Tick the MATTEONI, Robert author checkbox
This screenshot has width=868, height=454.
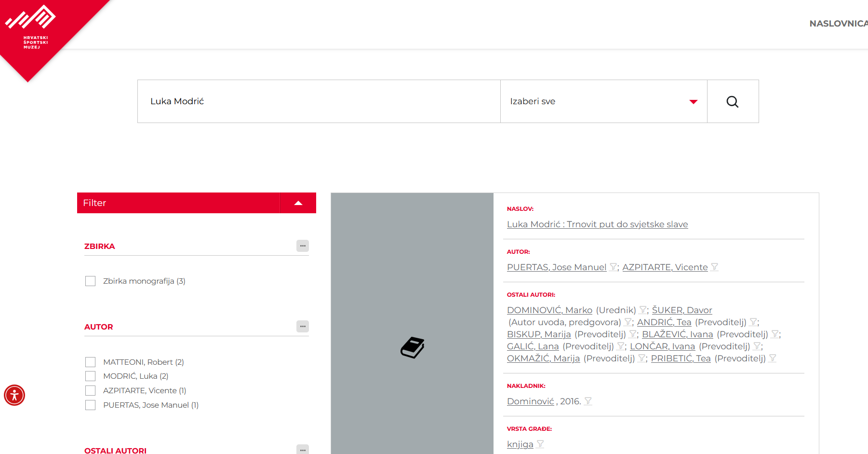[90, 362]
